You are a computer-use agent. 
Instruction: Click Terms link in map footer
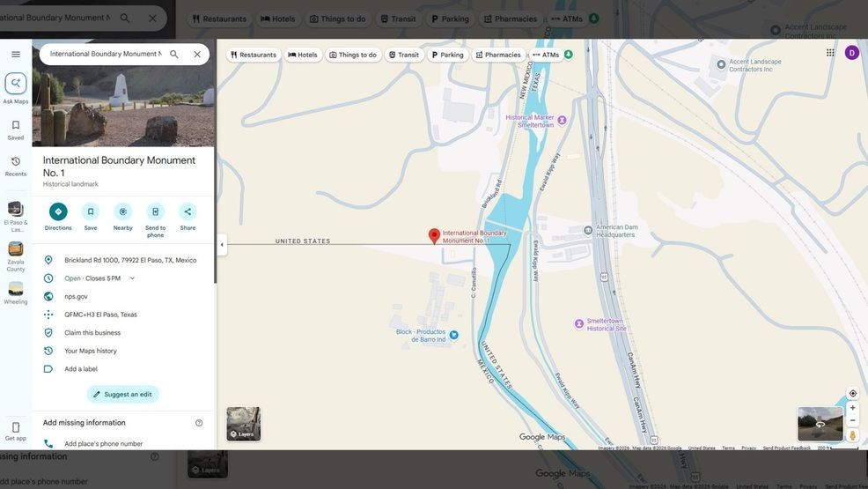pyautogui.click(x=729, y=448)
